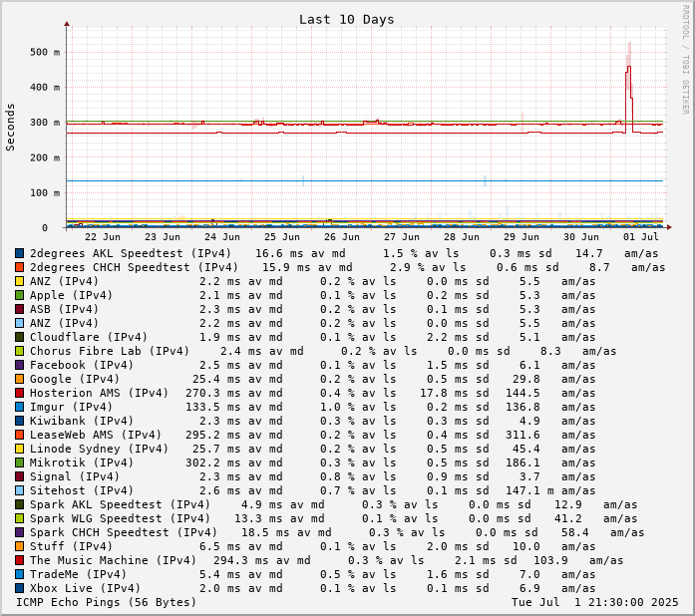Click 'The Music Machine (IPv4)' legend name
Viewport: 695px width, 616px height.
[x=113, y=560]
